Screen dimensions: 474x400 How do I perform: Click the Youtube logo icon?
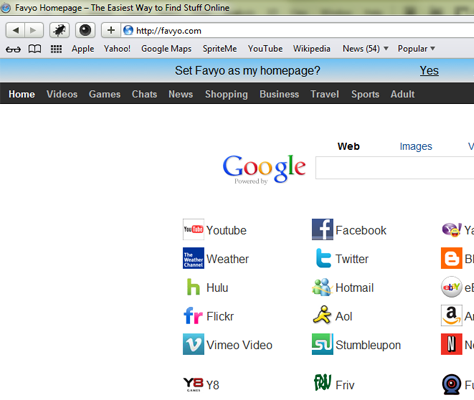pyautogui.click(x=193, y=229)
